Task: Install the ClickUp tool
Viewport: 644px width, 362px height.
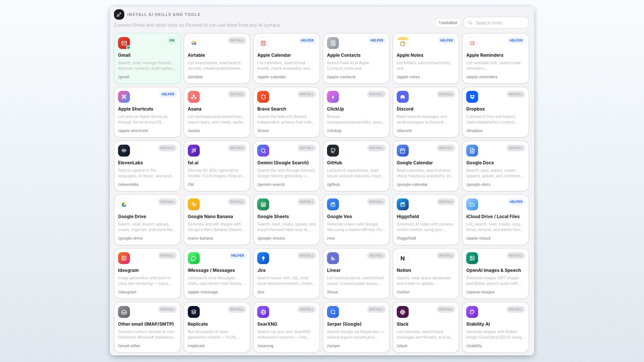Action: [x=376, y=94]
